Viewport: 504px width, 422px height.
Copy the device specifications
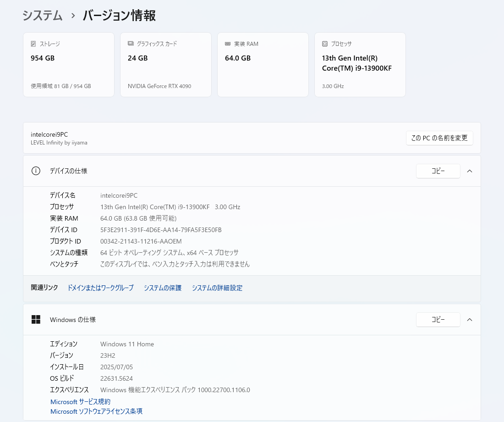438,171
